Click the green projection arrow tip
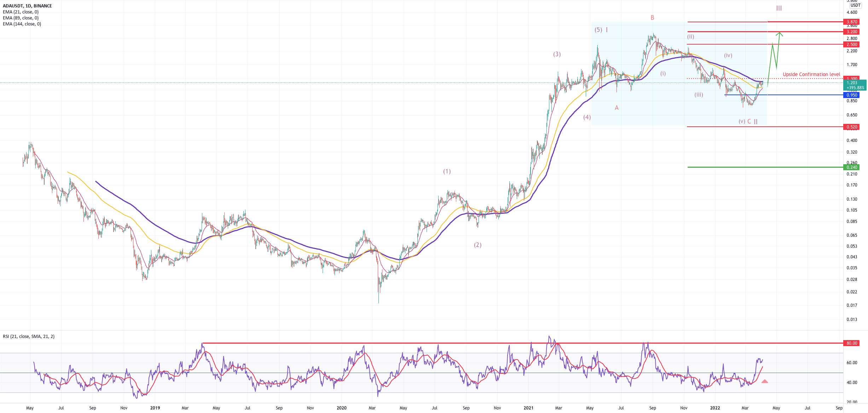Image resolution: width=868 pixels, height=413 pixels. pos(779,33)
